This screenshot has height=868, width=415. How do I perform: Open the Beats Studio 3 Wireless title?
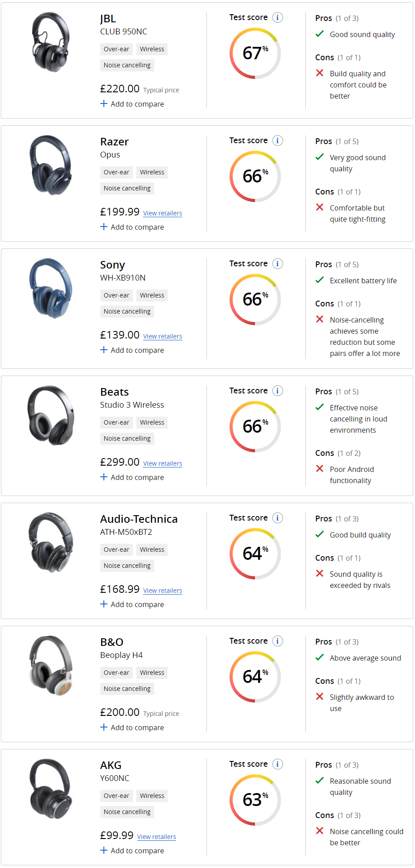pos(132,398)
